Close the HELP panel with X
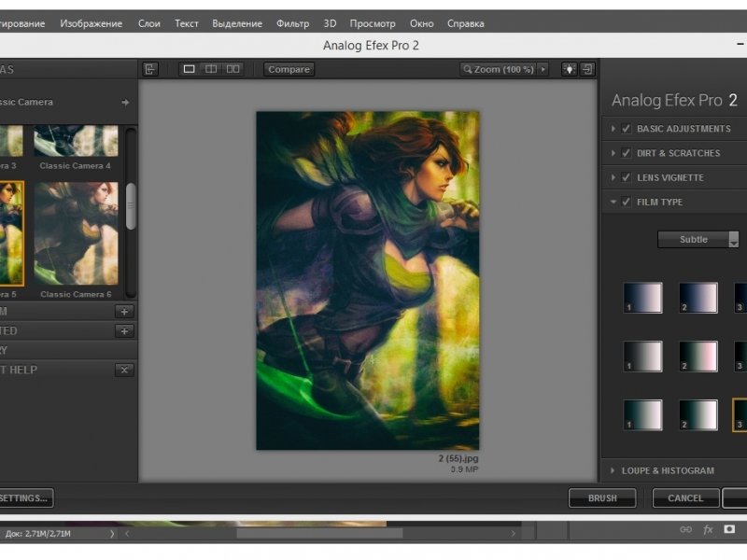The width and height of the screenshot is (747, 560). pyautogui.click(x=124, y=370)
